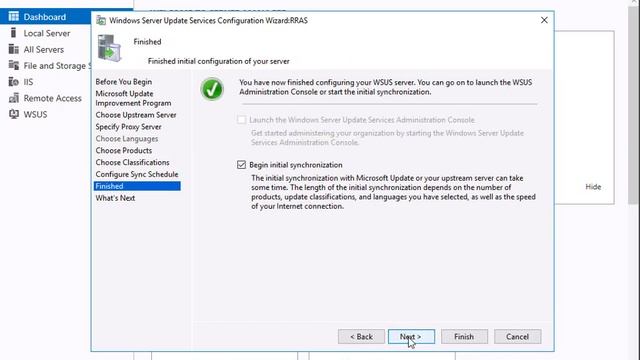Viewport: 640px width, 360px height.
Task: Go to Microsoft Update Improvement Program step
Action: point(133,98)
